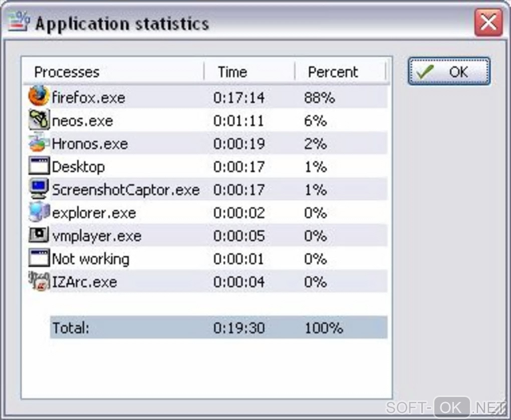Click the Not working window icon
The image size is (511, 420).
(x=39, y=257)
